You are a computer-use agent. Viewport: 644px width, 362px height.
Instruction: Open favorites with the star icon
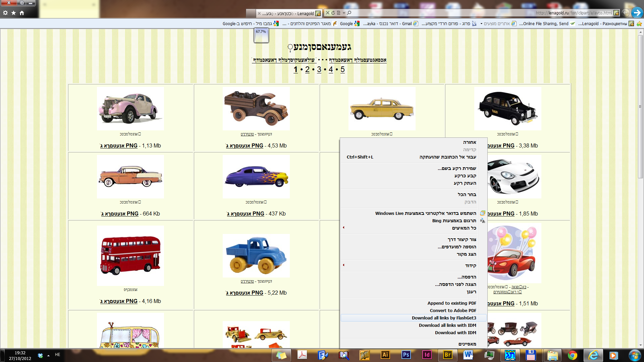pos(13,13)
